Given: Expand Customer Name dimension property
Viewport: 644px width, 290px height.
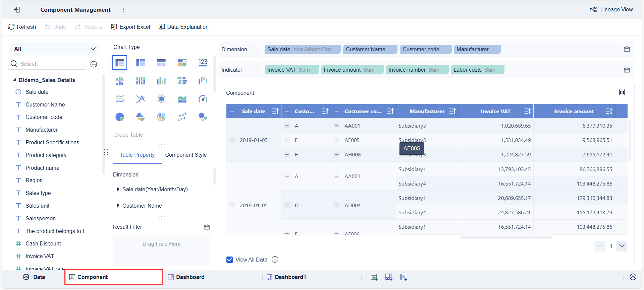Looking at the screenshot, I should pyautogui.click(x=118, y=205).
